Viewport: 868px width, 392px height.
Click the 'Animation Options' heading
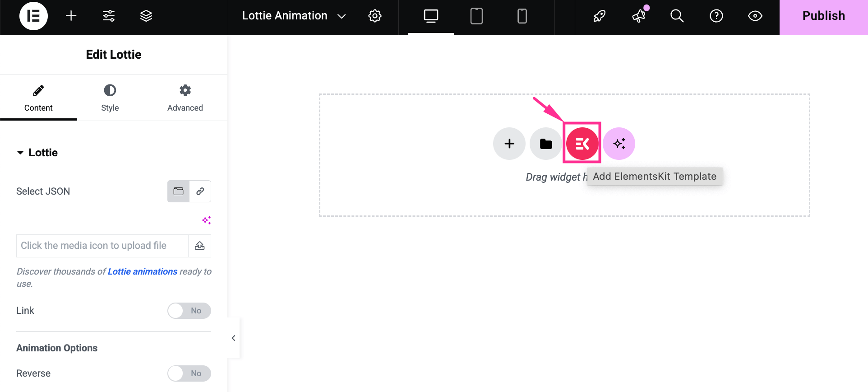(57, 348)
